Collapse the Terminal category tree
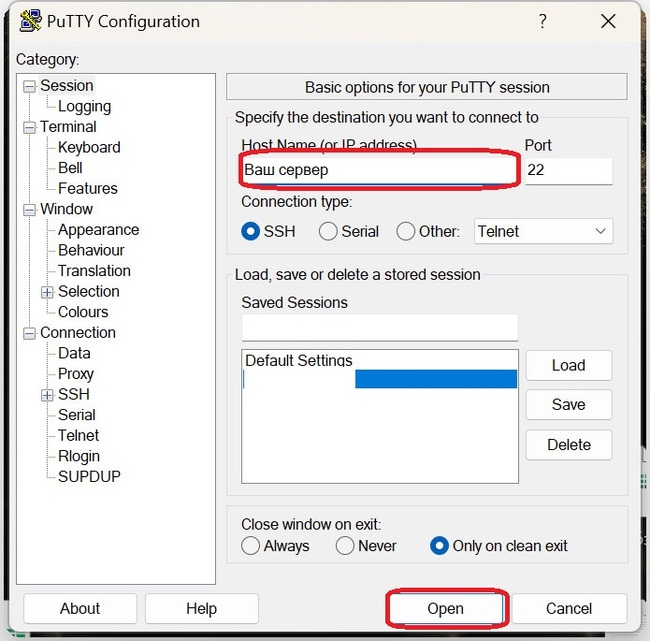650x641 pixels. [x=29, y=127]
